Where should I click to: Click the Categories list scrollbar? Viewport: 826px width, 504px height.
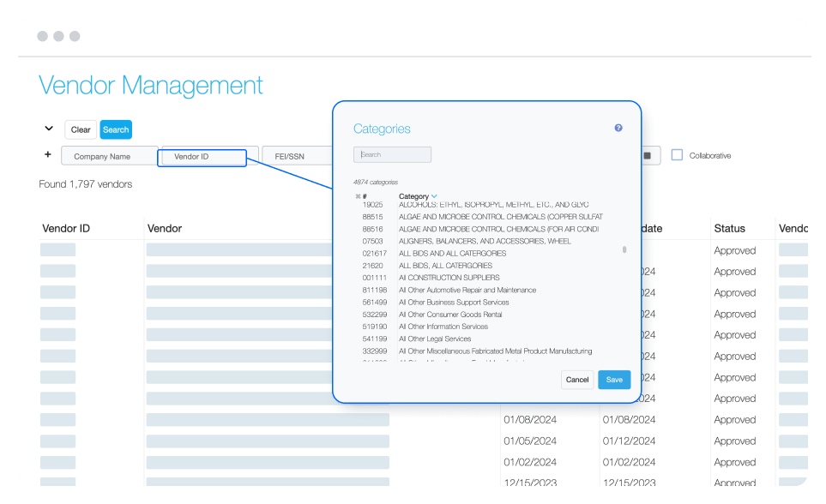click(x=625, y=249)
